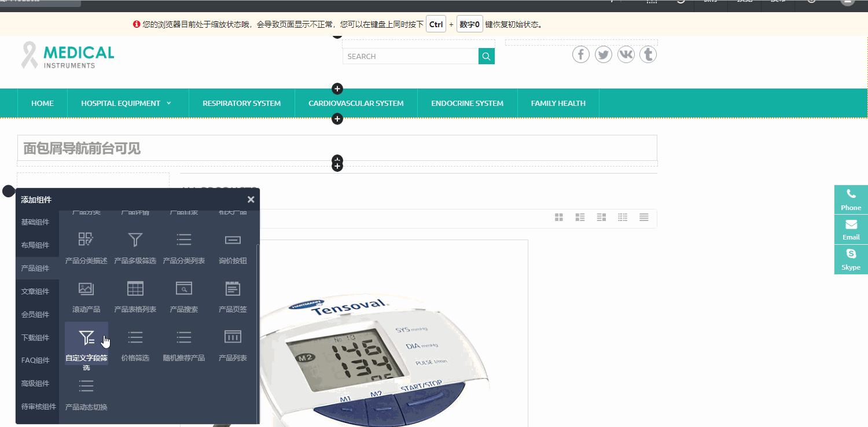868x427 pixels.
Task: Click the Skype contact button
Action: point(851,259)
